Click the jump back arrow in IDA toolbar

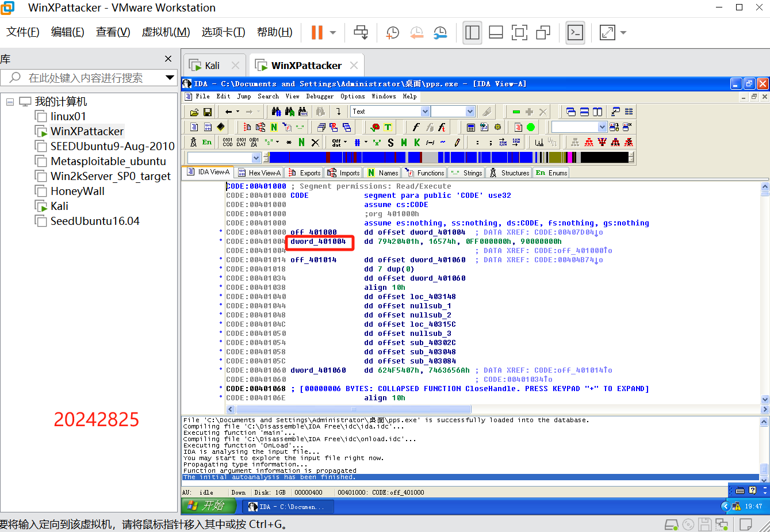pos(229,112)
